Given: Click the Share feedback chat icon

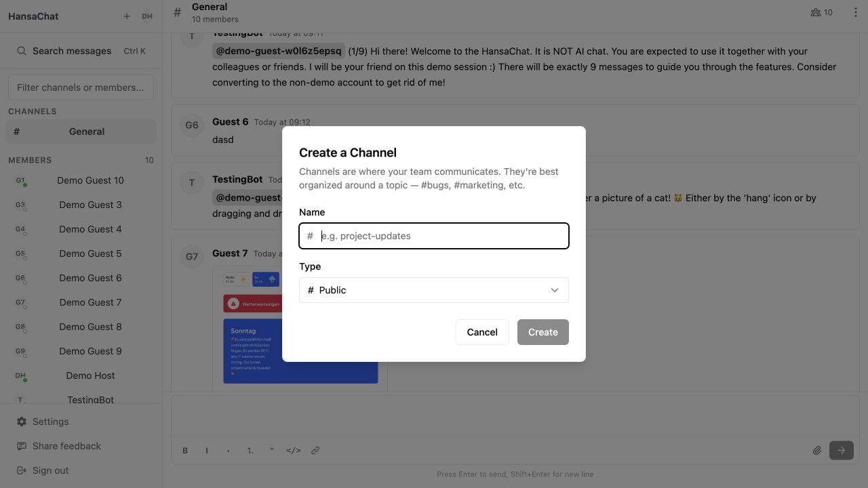Looking at the screenshot, I should click(x=22, y=446).
